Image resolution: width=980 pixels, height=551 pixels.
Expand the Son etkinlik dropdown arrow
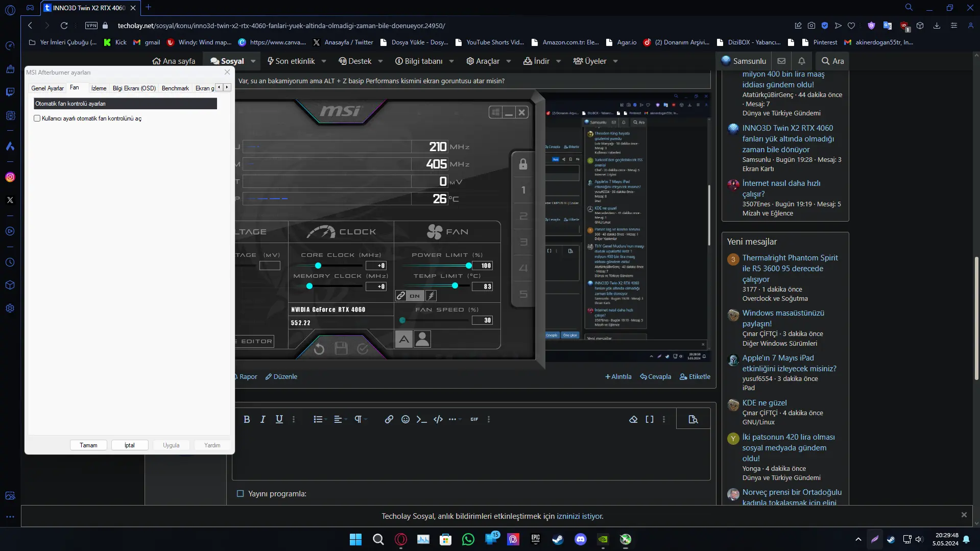coord(324,61)
